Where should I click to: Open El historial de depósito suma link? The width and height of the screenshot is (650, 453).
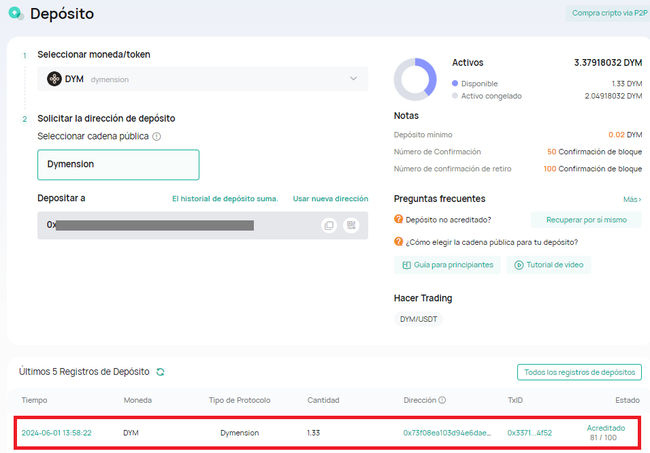point(225,199)
